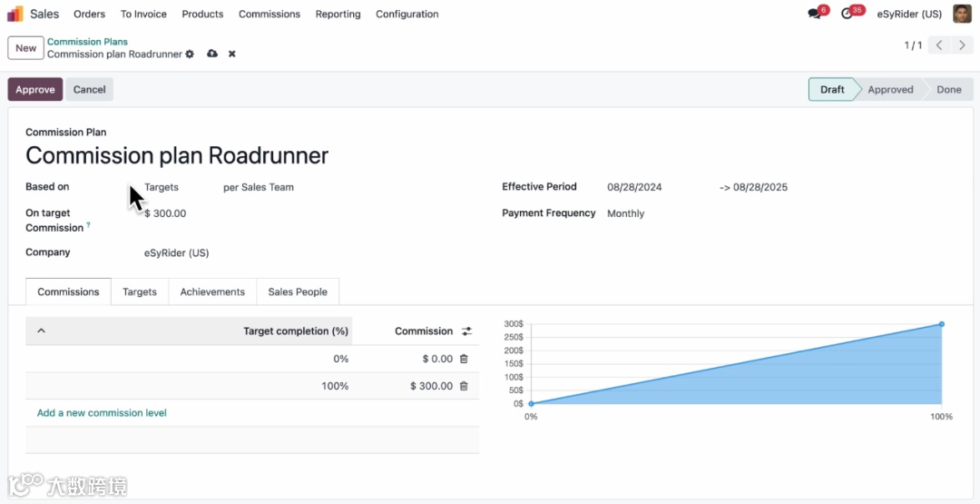Click the Sales app logo icon
Image resolution: width=980 pixels, height=504 pixels.
pos(15,14)
